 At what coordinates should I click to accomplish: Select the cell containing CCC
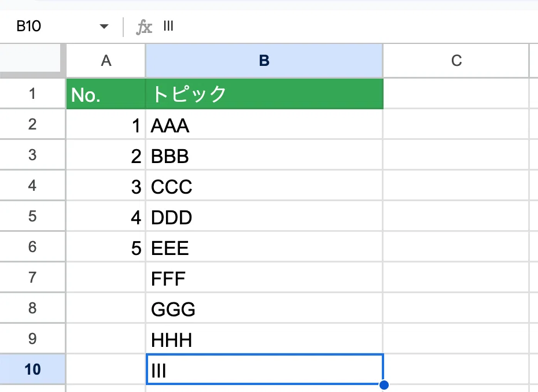(x=264, y=186)
